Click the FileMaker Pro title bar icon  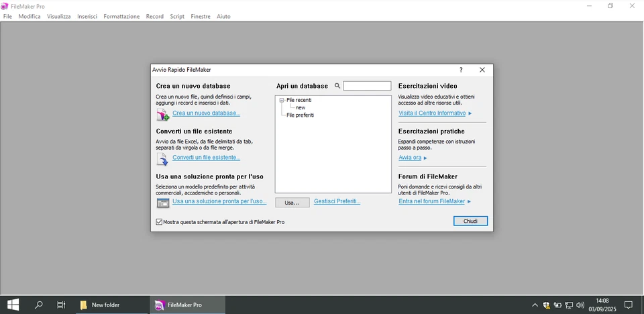(5, 6)
